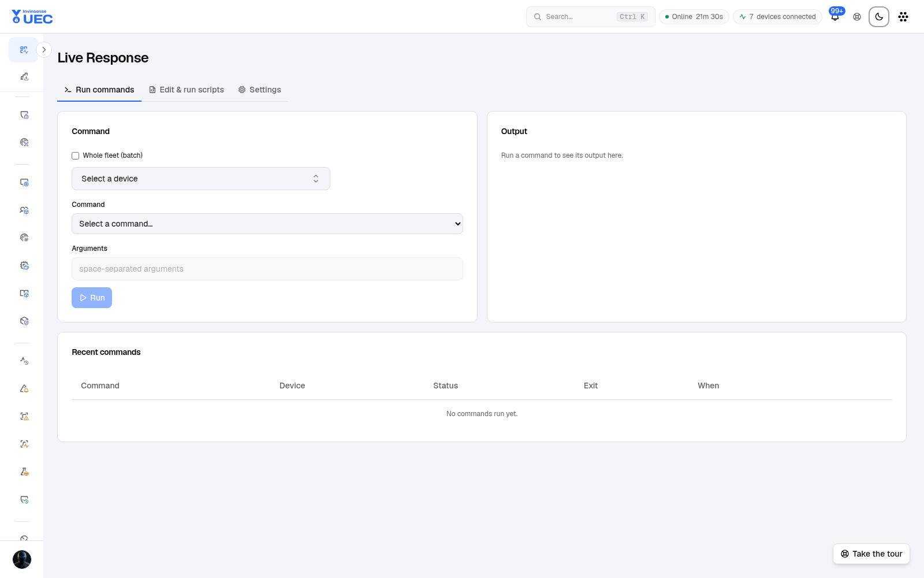The image size is (924, 578).
Task: Open the activity history sidebar icon
Action: (x=24, y=361)
